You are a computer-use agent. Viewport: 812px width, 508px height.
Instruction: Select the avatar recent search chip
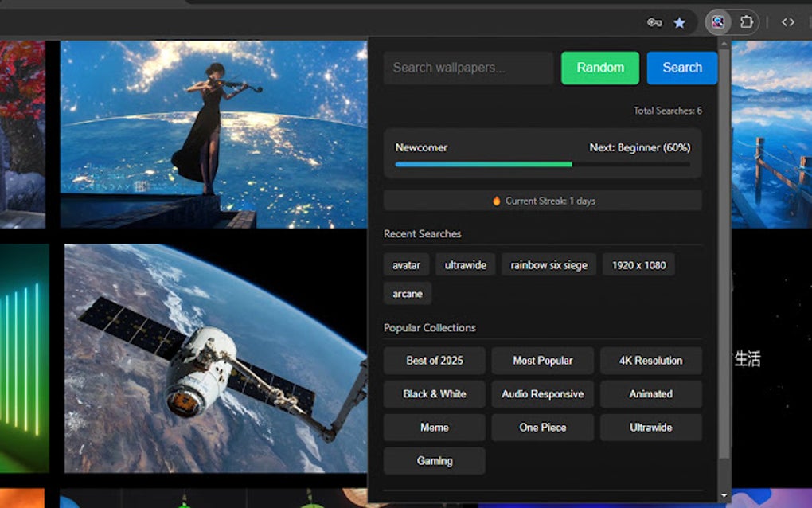click(x=406, y=264)
